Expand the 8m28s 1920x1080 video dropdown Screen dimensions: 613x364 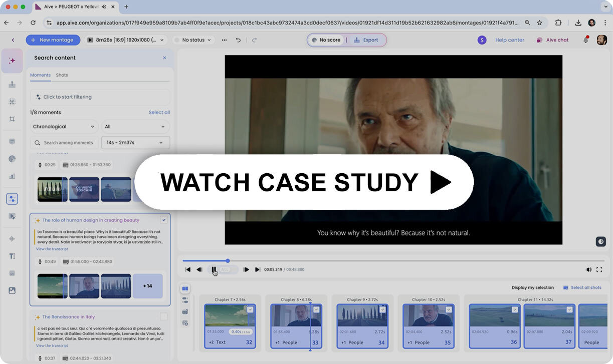click(126, 40)
